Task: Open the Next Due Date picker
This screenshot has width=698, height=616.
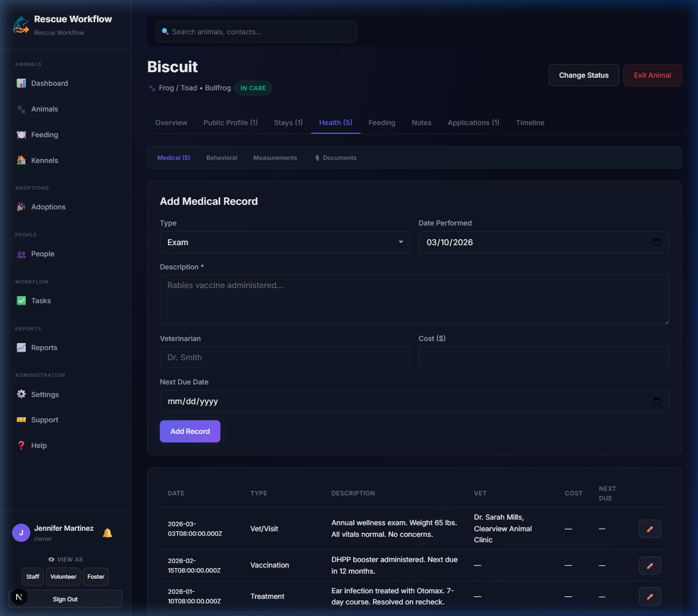Action: click(x=656, y=401)
